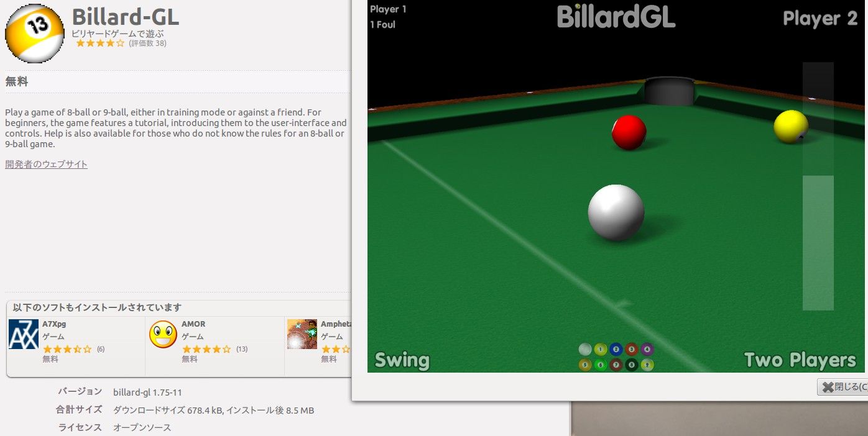Click the A7Xpg app icon
Image resolution: width=868 pixels, height=436 pixels.
[x=24, y=334]
